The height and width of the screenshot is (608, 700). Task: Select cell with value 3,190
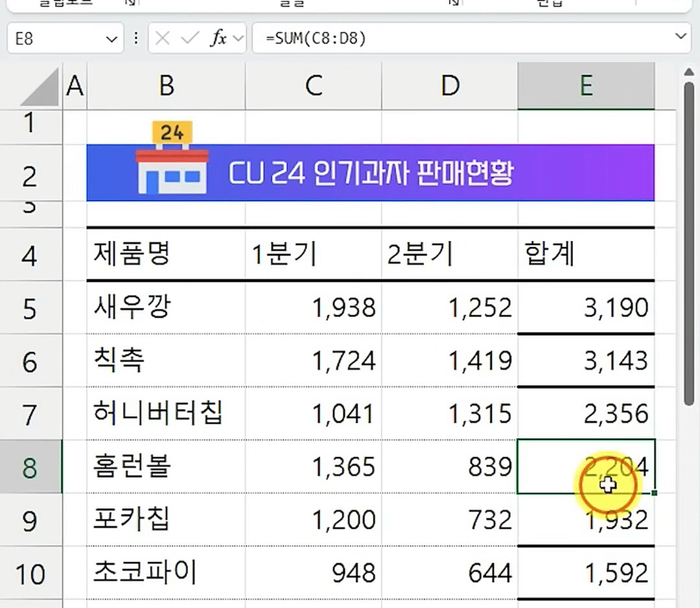(586, 308)
